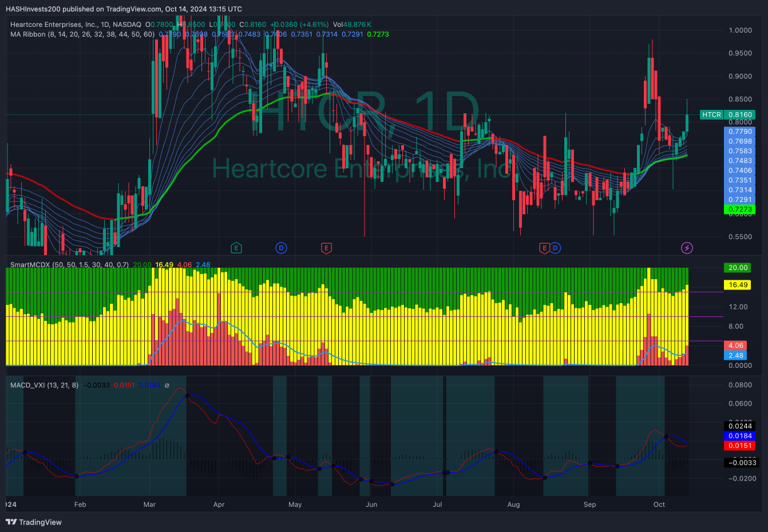Click the −0.0033 value in MACD_VXI legend

coord(96,386)
